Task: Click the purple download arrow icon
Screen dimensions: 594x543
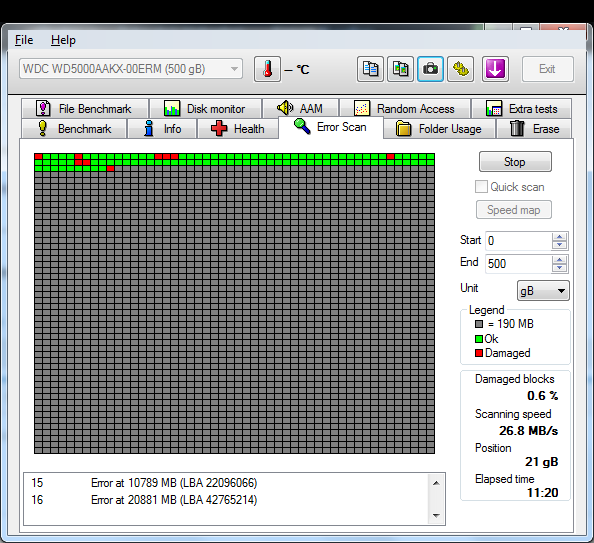Action: coord(495,69)
